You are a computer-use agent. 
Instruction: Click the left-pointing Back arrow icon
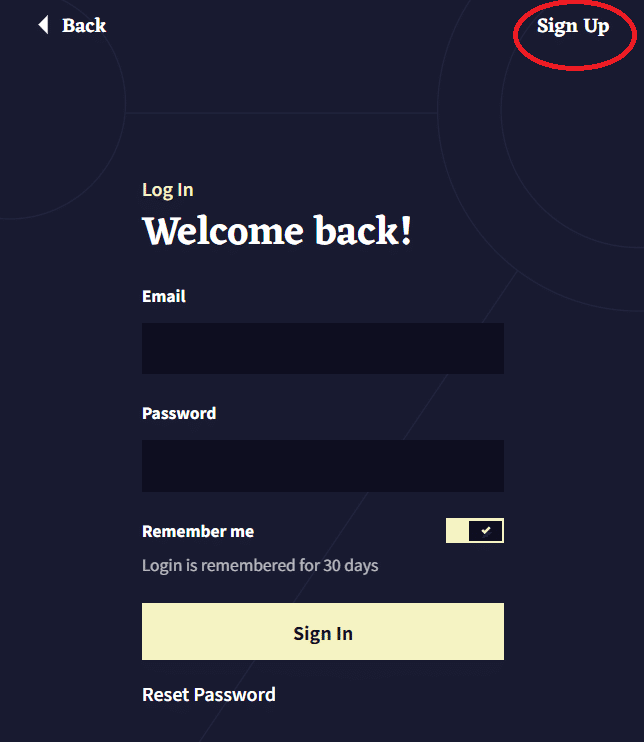(44, 25)
